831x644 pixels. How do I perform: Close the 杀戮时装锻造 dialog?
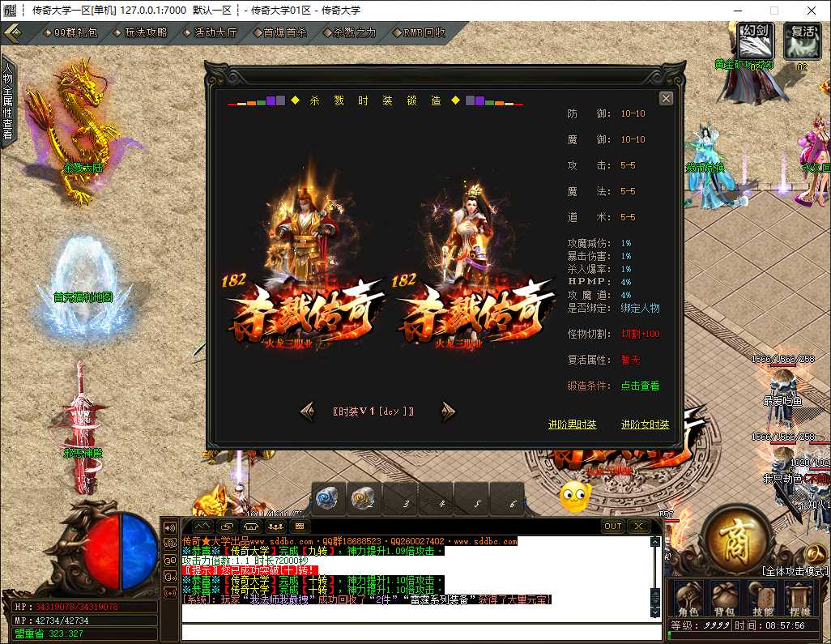point(667,99)
